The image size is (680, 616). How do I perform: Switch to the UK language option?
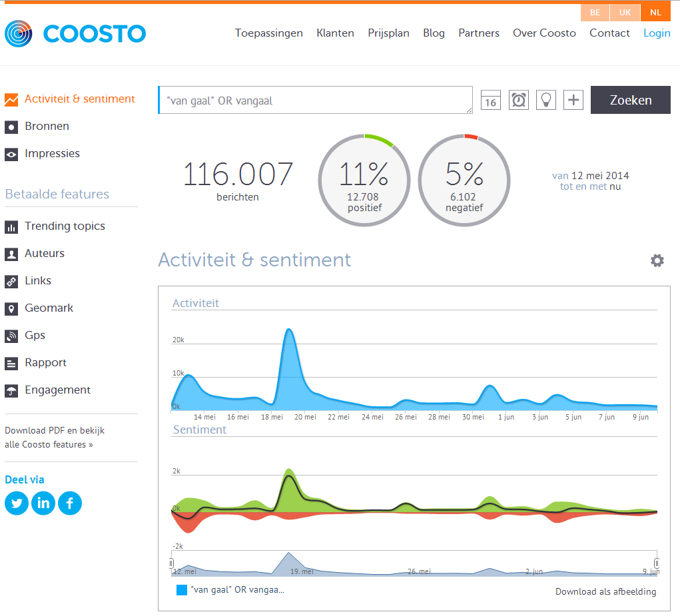(x=625, y=13)
